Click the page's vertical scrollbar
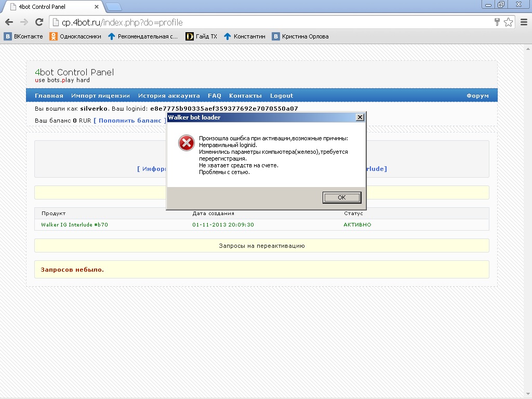Viewport: 532px width, 399px height. click(528, 220)
